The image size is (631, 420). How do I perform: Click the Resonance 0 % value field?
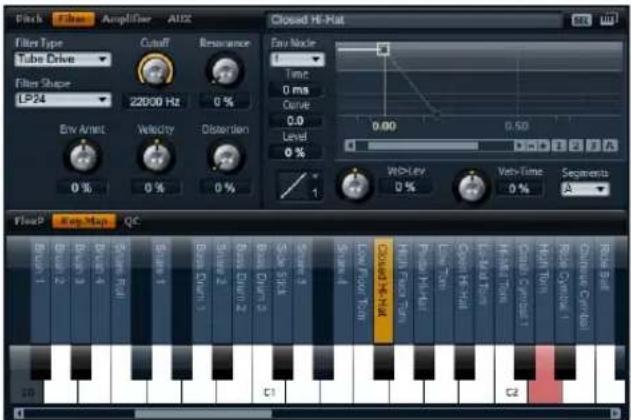click(225, 101)
